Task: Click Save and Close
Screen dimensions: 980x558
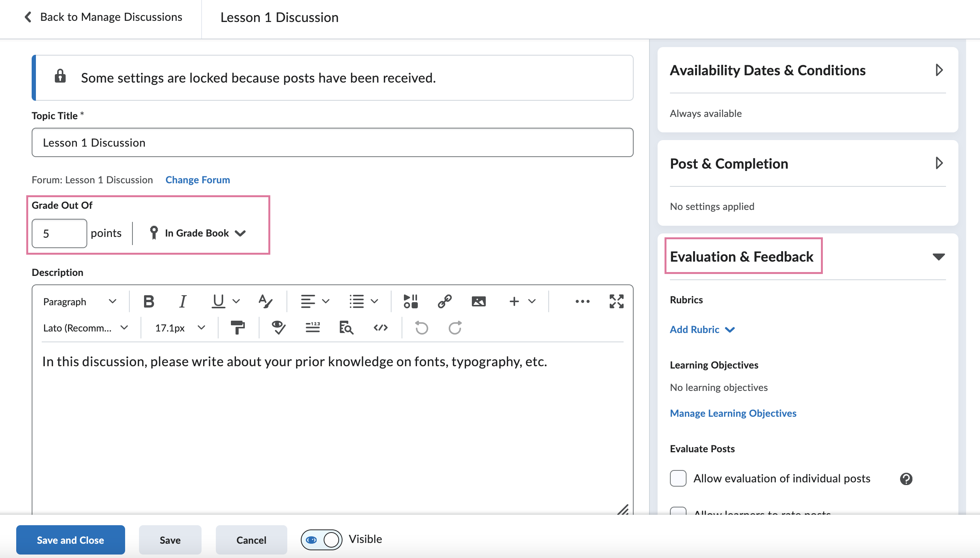Action: tap(70, 539)
